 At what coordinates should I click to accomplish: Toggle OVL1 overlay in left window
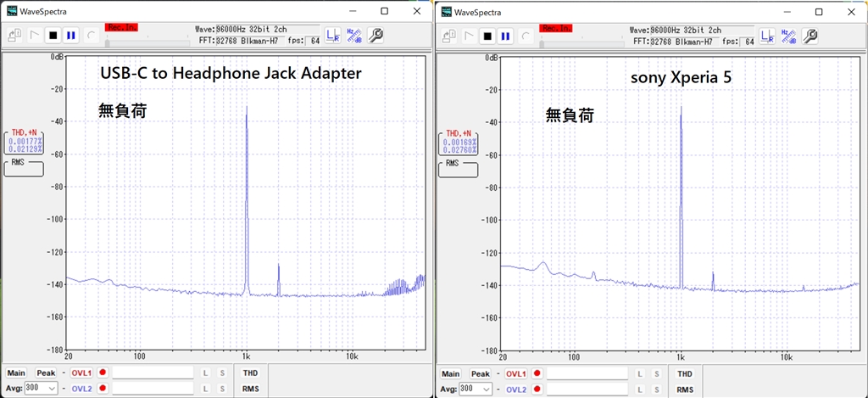tap(82, 373)
